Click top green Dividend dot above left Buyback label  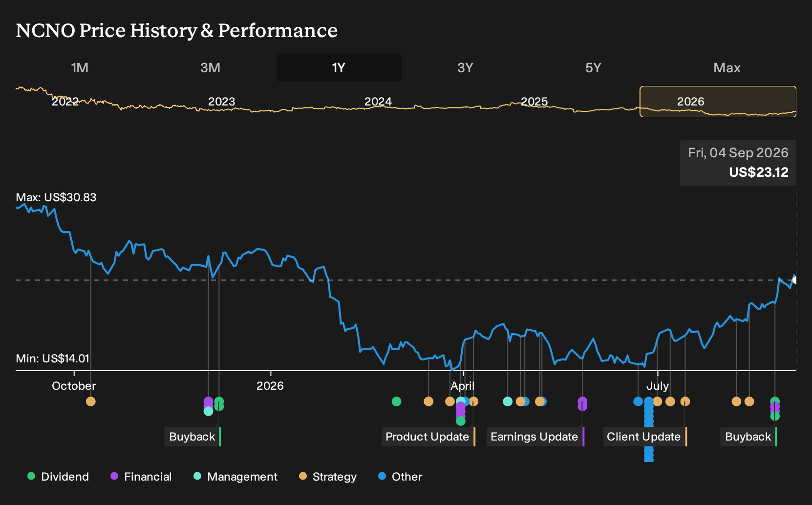[x=219, y=401]
